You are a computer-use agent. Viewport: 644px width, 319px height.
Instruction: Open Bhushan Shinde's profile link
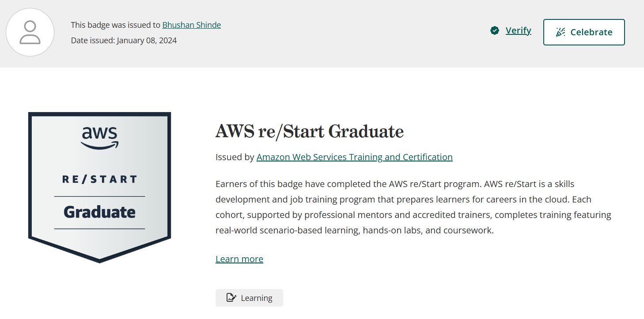191,25
